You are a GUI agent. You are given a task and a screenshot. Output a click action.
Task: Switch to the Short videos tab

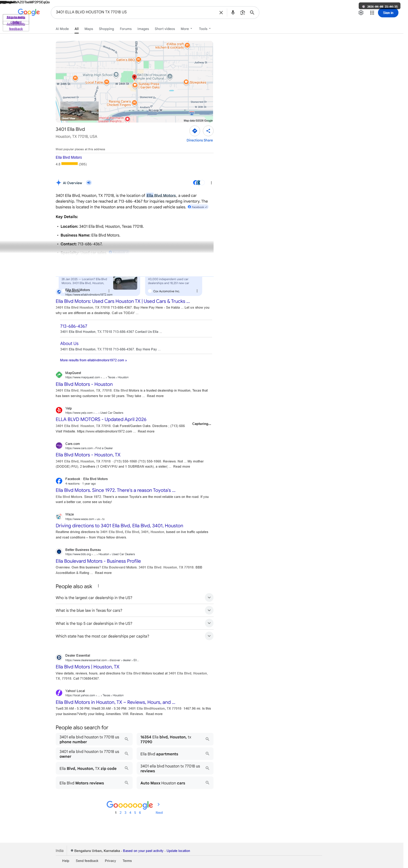pyautogui.click(x=165, y=29)
